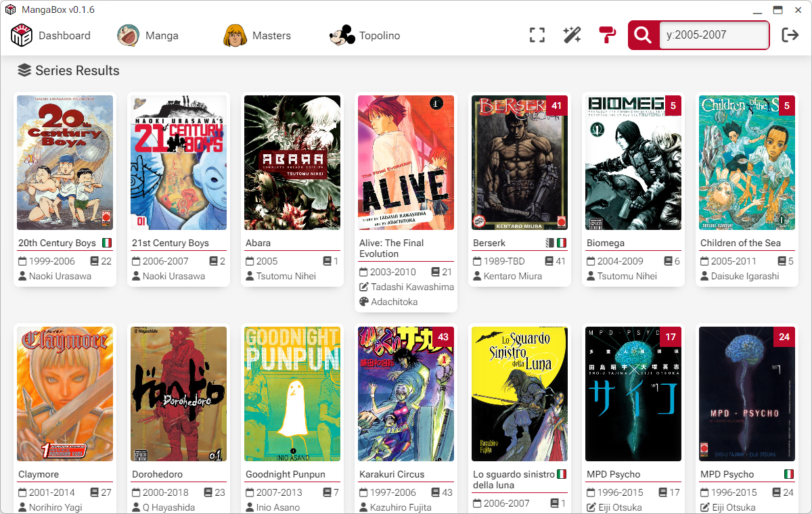Click the 5 badge on Children of the Sea
The width and height of the screenshot is (812, 514).
tap(787, 106)
